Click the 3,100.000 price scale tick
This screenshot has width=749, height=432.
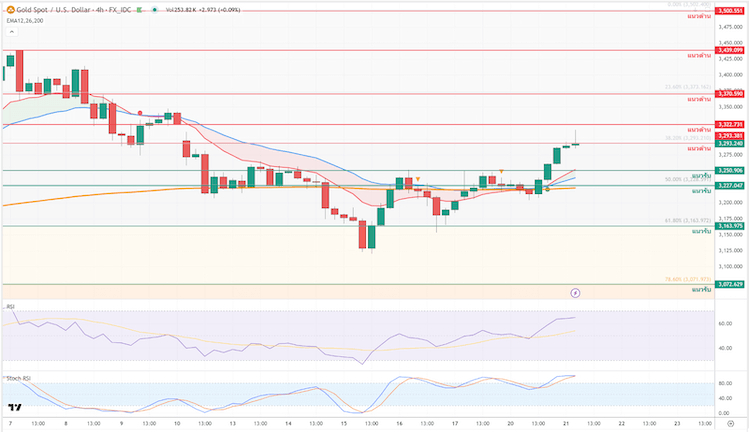(x=731, y=267)
